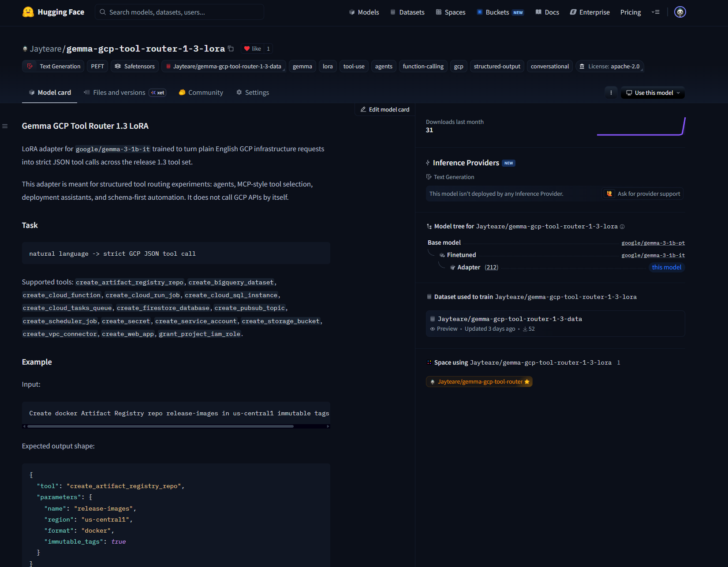Click the info icon beside Model tree heading
728x567 pixels.
pyautogui.click(x=622, y=227)
